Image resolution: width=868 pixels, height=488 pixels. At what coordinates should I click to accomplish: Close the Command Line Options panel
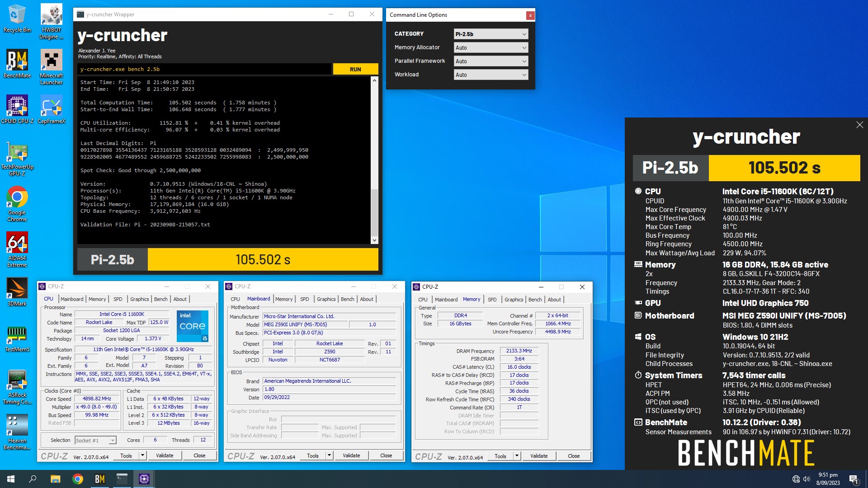(530, 15)
